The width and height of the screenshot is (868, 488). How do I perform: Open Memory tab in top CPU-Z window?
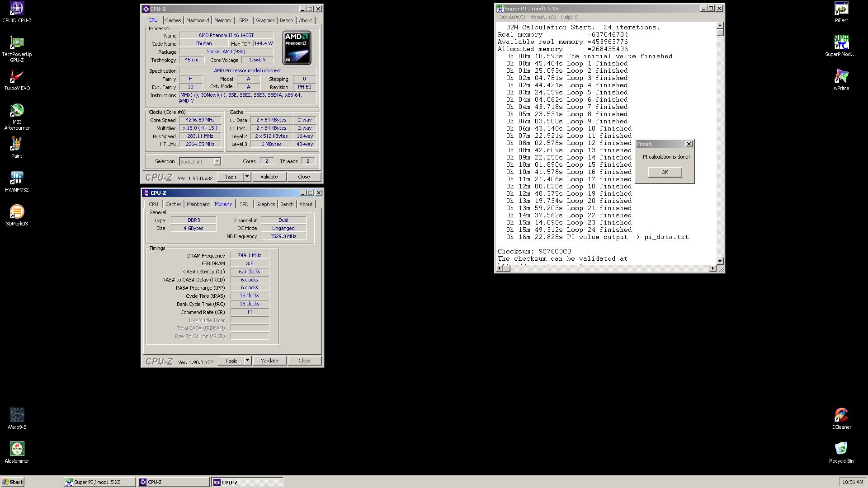(x=223, y=20)
